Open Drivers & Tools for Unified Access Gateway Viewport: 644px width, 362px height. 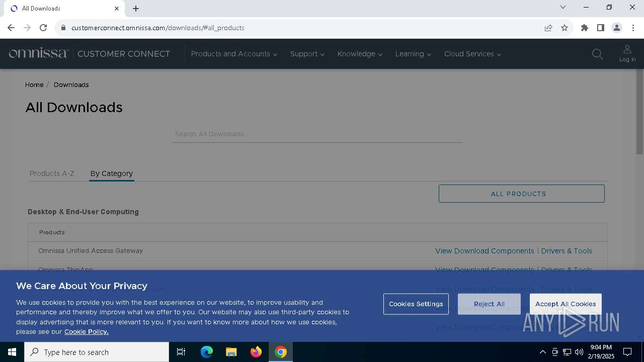(x=567, y=251)
